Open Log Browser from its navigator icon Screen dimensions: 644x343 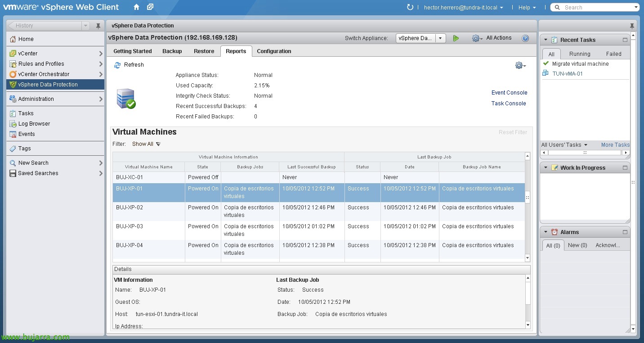click(x=13, y=124)
